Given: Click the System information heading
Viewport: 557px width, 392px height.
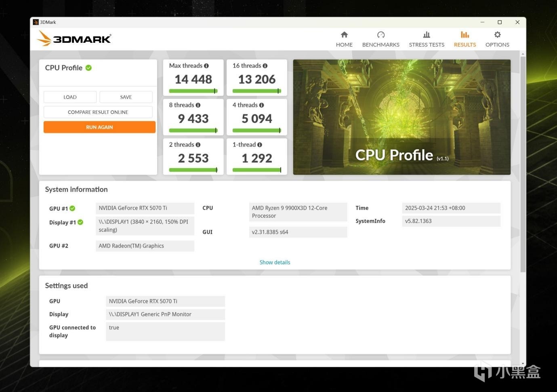Looking at the screenshot, I should pos(76,190).
